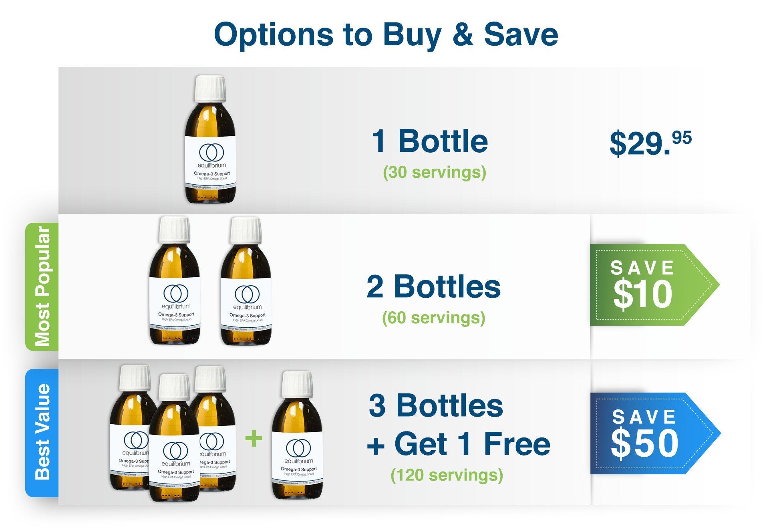The image size is (773, 532).
Task: Choose the 2 Bottles option heading
Action: (433, 286)
